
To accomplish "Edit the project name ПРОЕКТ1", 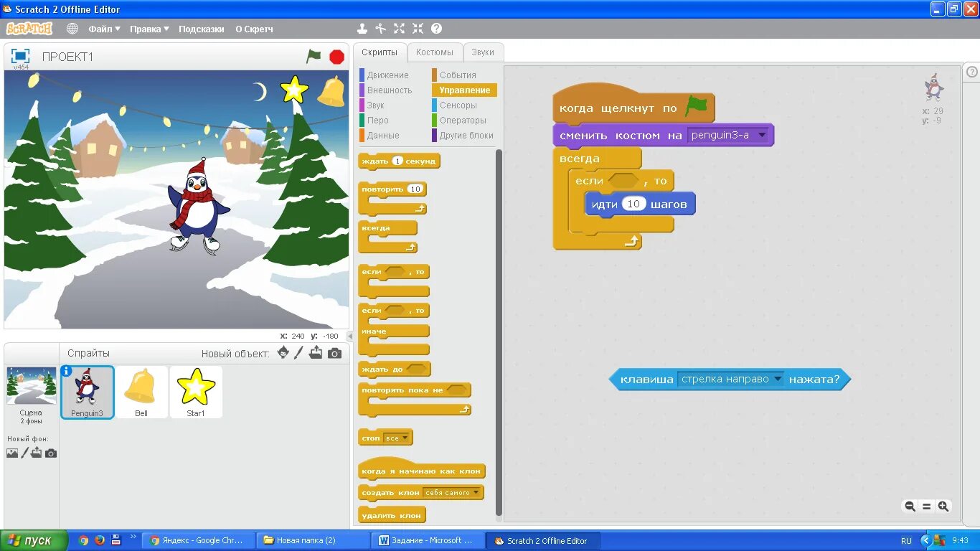I will point(68,57).
